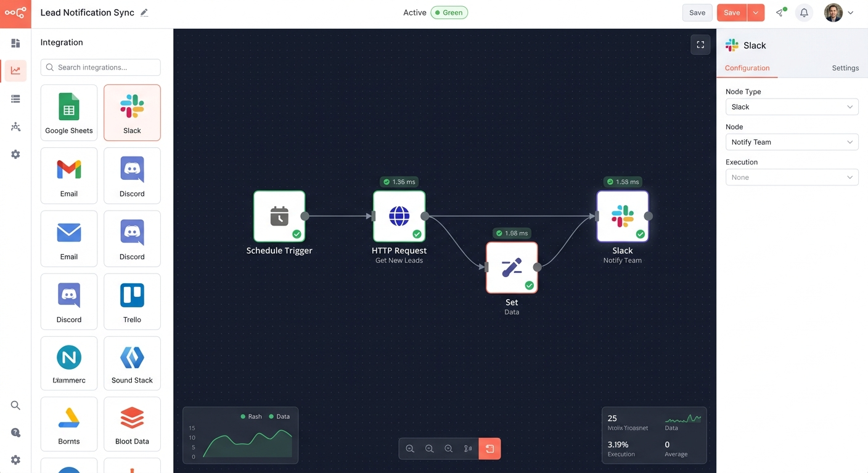Open the Node Type dropdown

pyautogui.click(x=792, y=107)
